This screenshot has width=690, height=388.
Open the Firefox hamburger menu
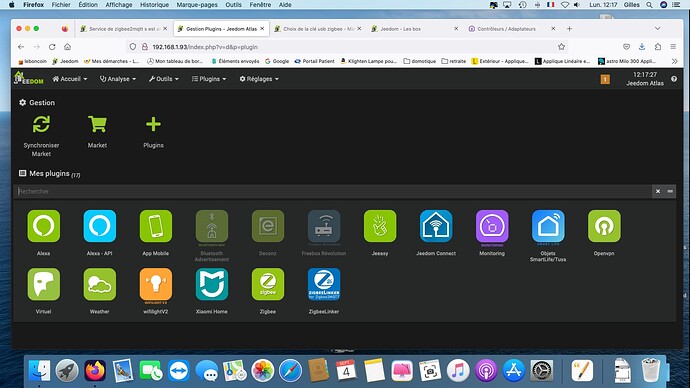coord(673,47)
